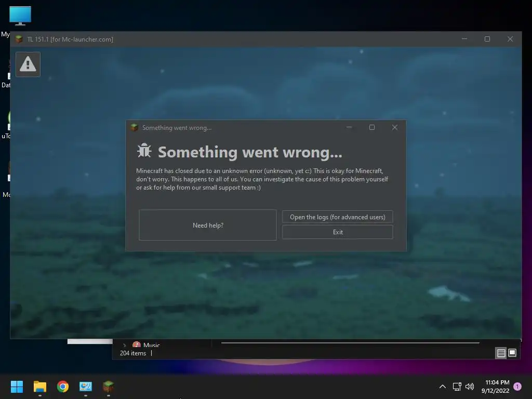Select the My PC desktop icon
This screenshot has width=532, height=399.
(20, 16)
